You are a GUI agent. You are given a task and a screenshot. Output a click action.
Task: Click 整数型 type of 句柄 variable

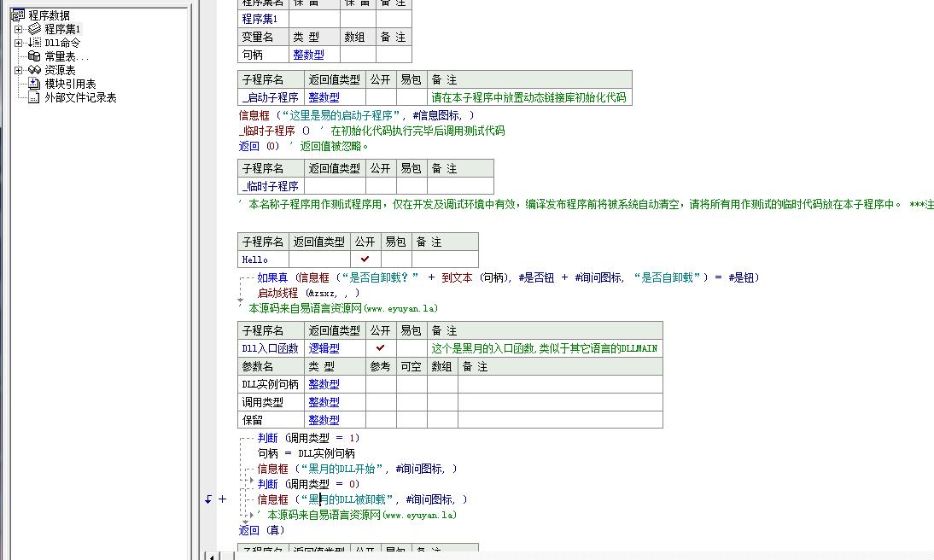pyautogui.click(x=308, y=55)
